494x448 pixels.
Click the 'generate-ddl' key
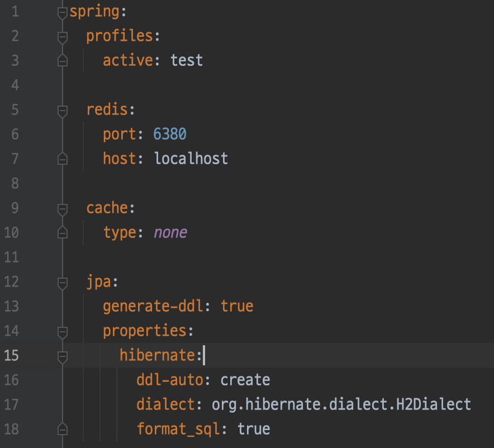click(x=153, y=307)
